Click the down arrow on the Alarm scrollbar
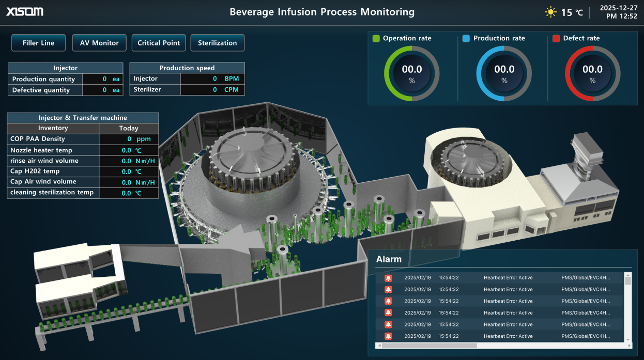Viewport: 644px width, 360px height. point(628,339)
